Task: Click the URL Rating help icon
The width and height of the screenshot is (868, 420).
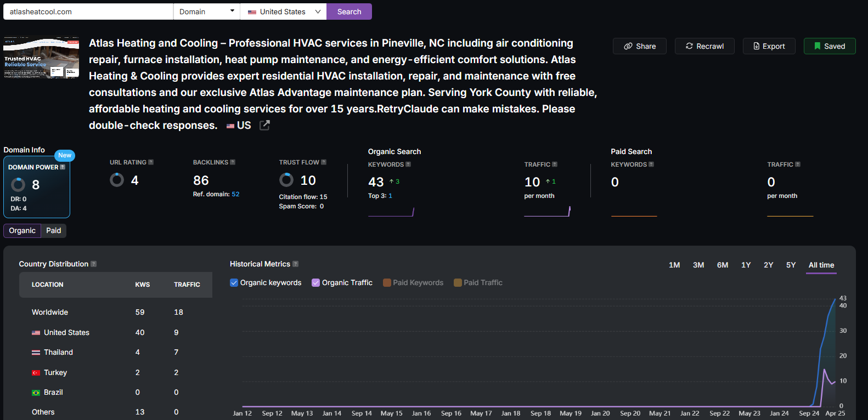Action: [151, 162]
